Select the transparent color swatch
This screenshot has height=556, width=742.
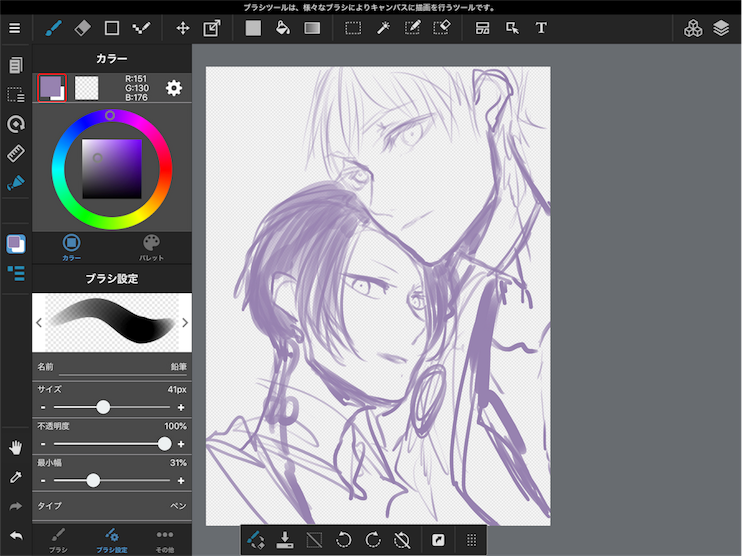coord(87,88)
